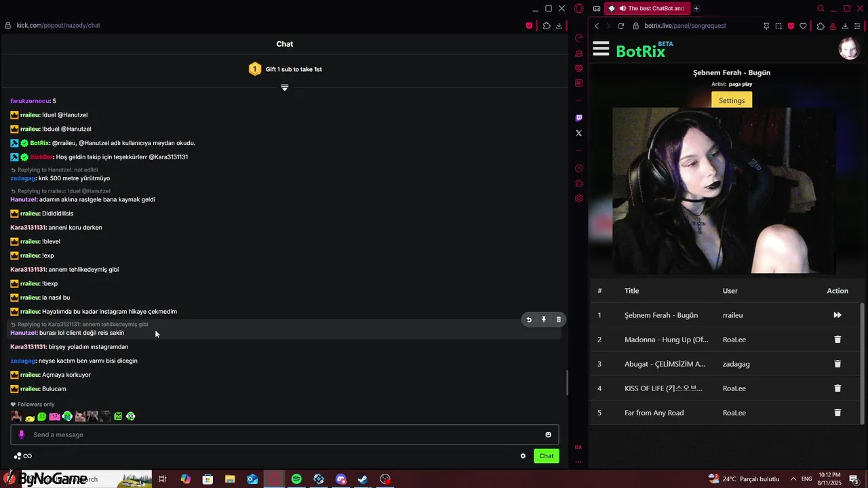Click 'Madonna - Hung Up' song title
This screenshot has width=868, height=488.
click(666, 340)
